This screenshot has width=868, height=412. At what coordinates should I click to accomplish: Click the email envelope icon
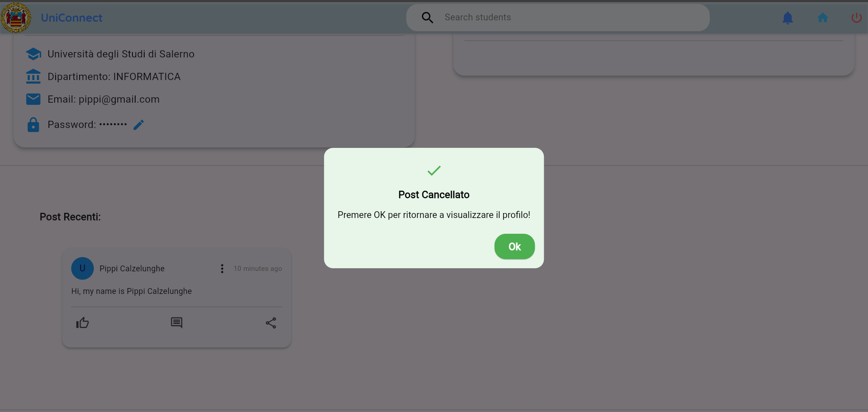(33, 99)
